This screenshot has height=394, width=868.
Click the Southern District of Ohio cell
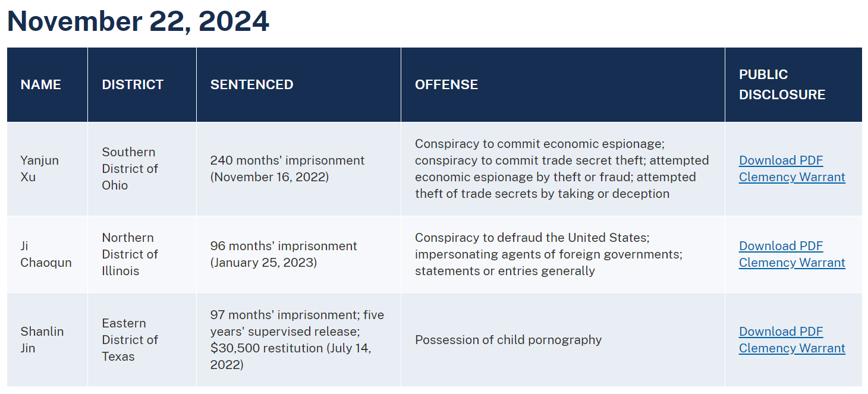129,169
